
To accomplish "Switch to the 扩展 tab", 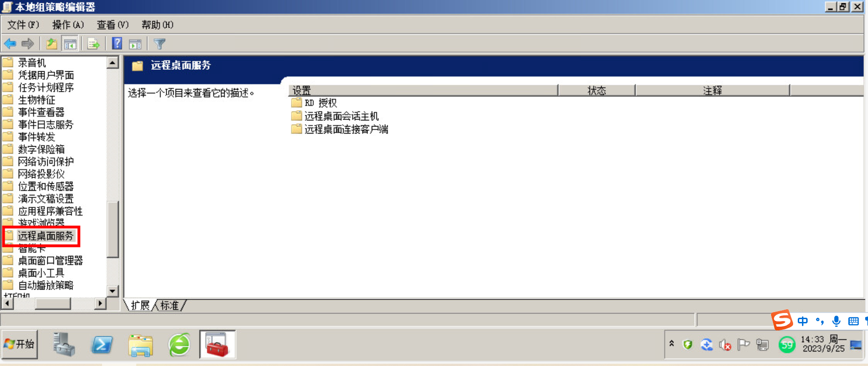I will click(140, 306).
